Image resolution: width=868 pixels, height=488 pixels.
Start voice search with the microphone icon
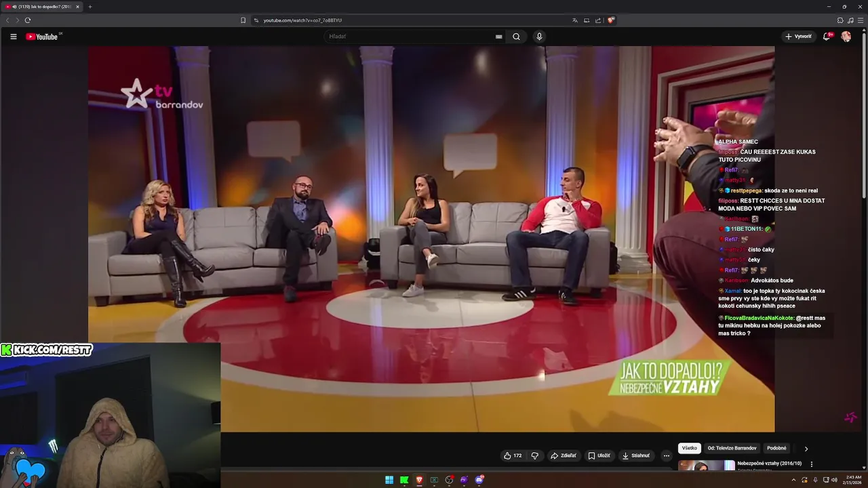pyautogui.click(x=539, y=37)
